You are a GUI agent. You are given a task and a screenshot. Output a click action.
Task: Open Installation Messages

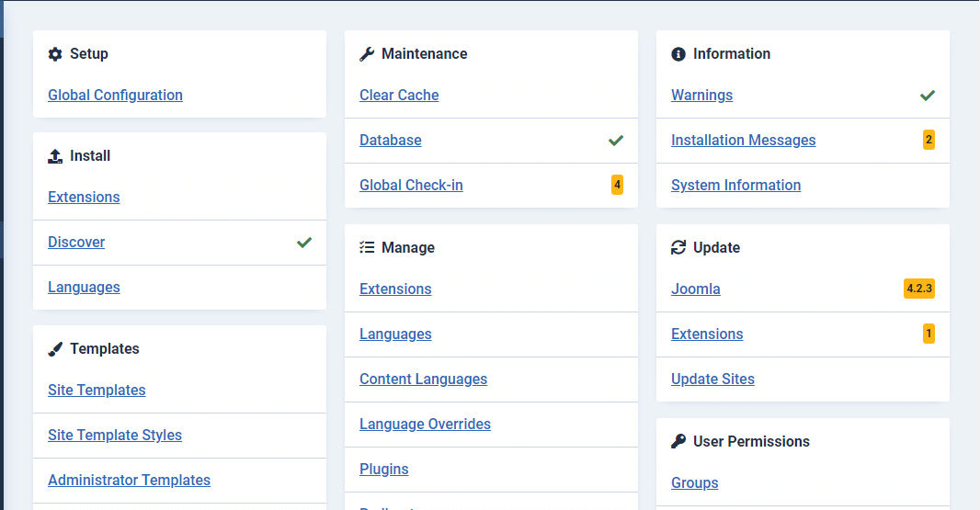pyautogui.click(x=744, y=140)
